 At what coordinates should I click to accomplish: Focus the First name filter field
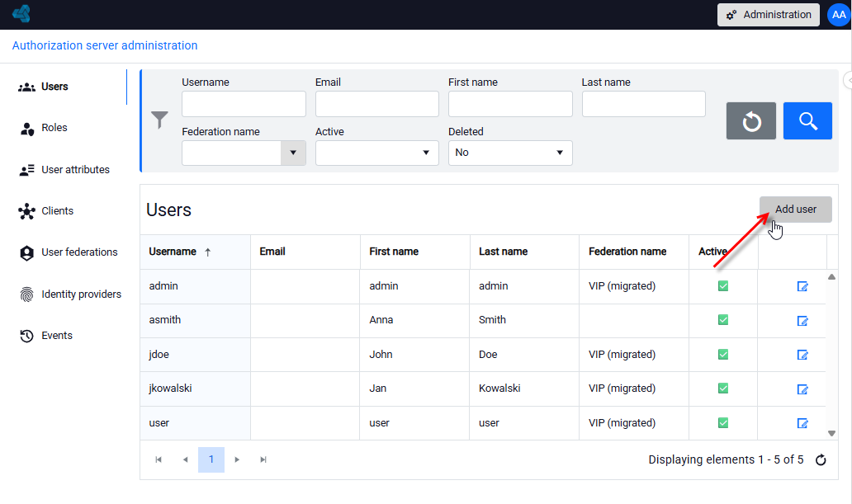pos(510,104)
